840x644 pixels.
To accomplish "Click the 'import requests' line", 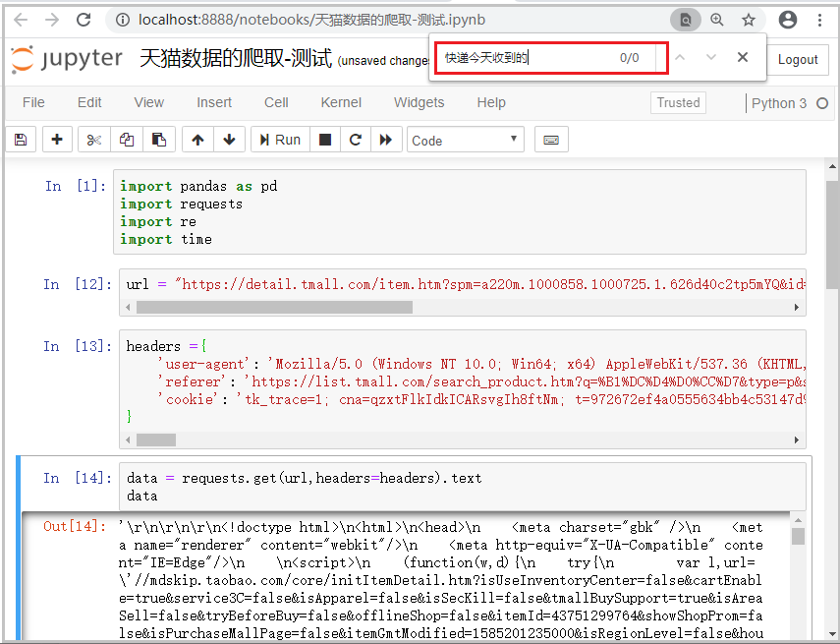I will [x=181, y=204].
